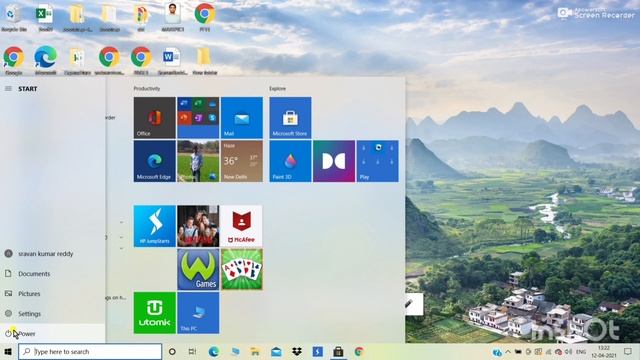Screen dimensions: 640x360
Task: Open the McAfee tile
Action: [242, 226]
